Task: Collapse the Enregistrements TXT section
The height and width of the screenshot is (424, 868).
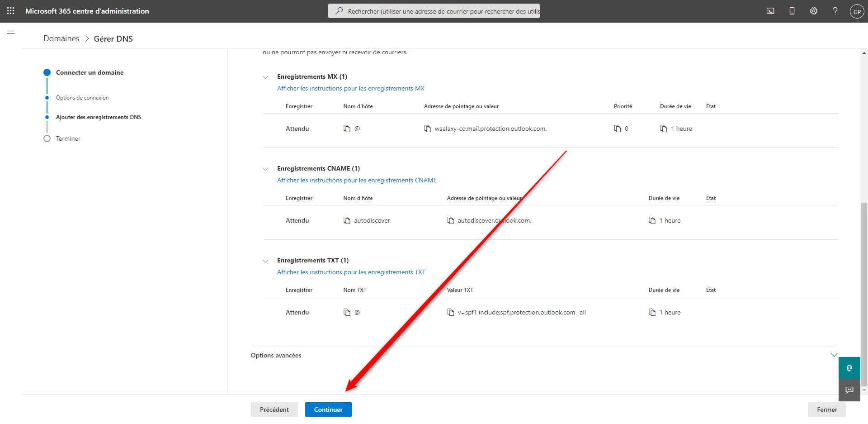Action: (x=265, y=261)
